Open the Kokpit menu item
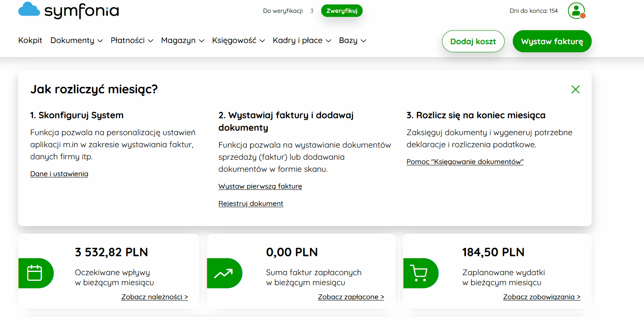644x321 pixels. [x=30, y=40]
